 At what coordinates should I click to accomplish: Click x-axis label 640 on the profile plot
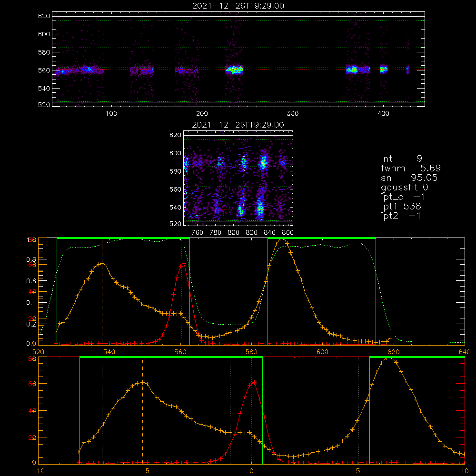[465, 352]
